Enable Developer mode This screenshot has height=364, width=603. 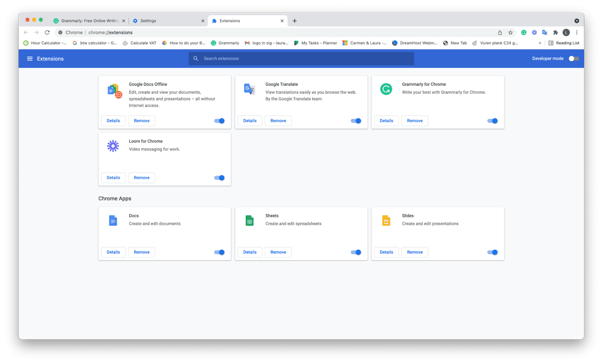click(573, 58)
